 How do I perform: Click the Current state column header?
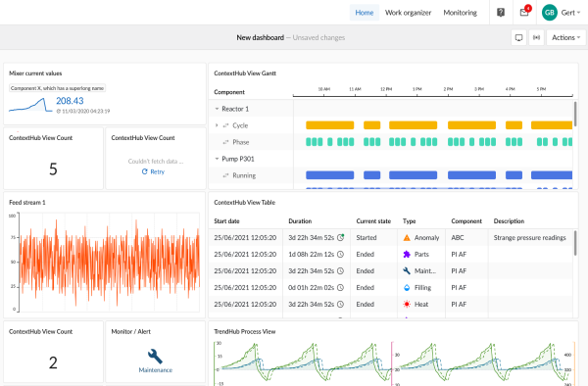(x=373, y=221)
